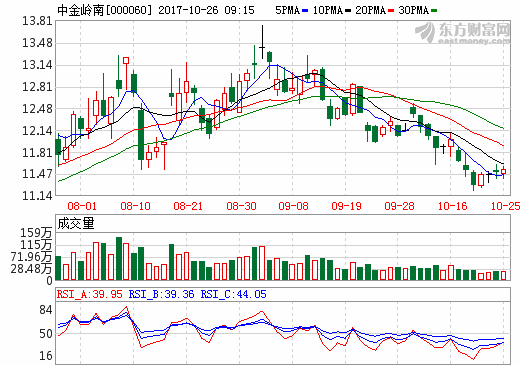Click the 5PMA blue legend marker
The height and width of the screenshot is (365, 520).
click(305, 11)
